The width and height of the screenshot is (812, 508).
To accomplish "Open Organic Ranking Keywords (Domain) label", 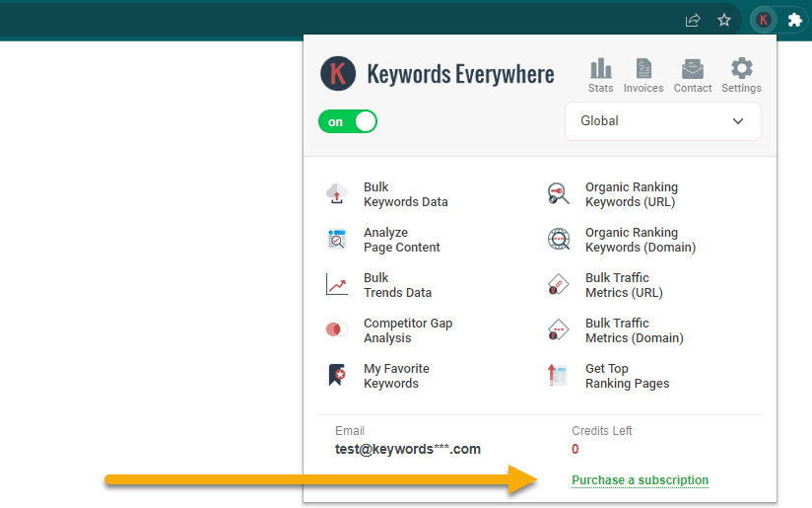I will point(641,240).
